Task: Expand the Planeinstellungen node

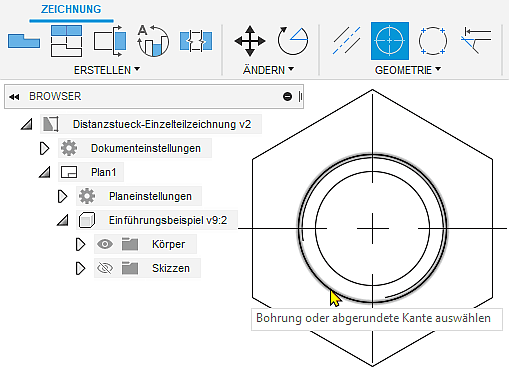Action: 62,196
